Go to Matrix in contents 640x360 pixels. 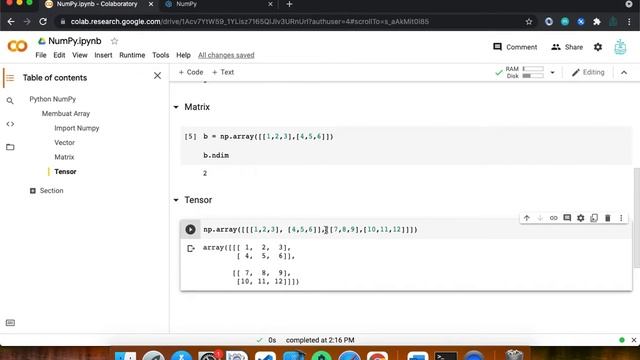[x=64, y=157]
